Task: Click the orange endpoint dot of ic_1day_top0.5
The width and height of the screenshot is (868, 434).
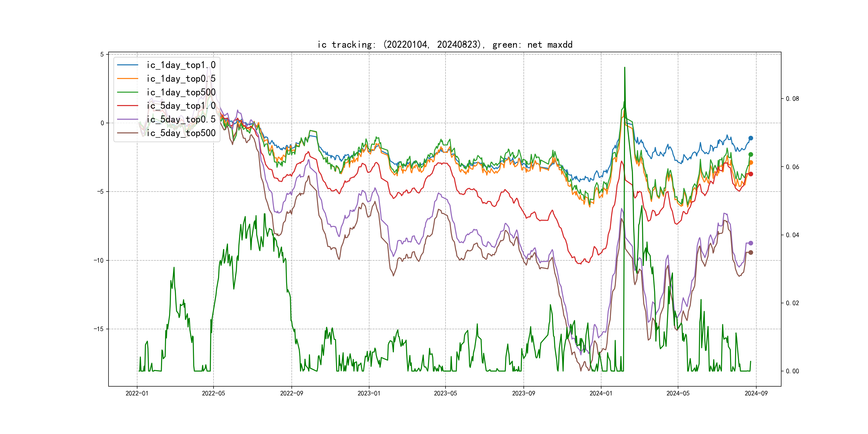Action: (x=751, y=162)
